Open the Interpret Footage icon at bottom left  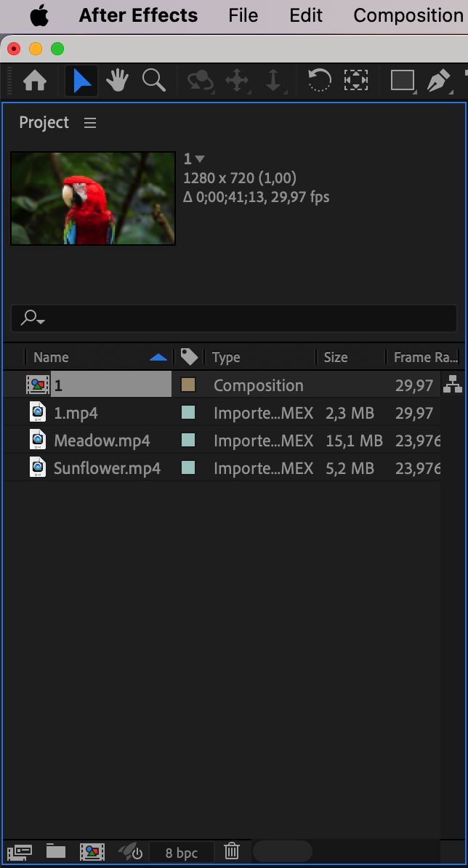[20, 851]
